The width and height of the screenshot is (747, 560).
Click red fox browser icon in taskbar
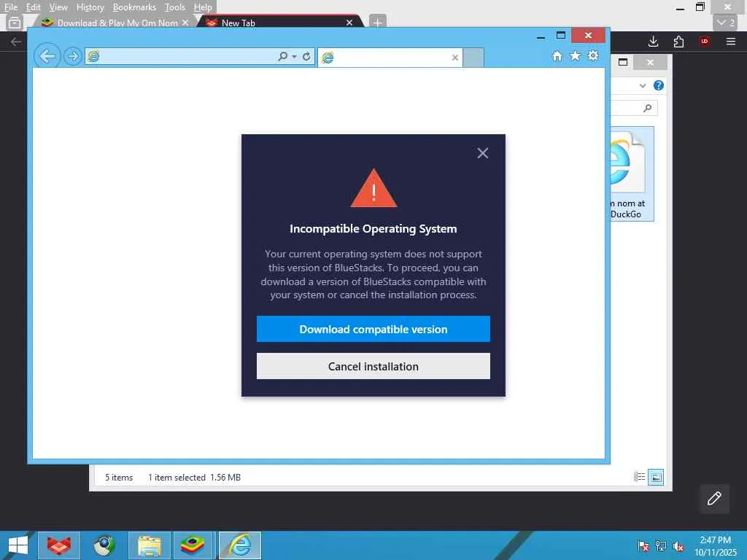tap(59, 545)
